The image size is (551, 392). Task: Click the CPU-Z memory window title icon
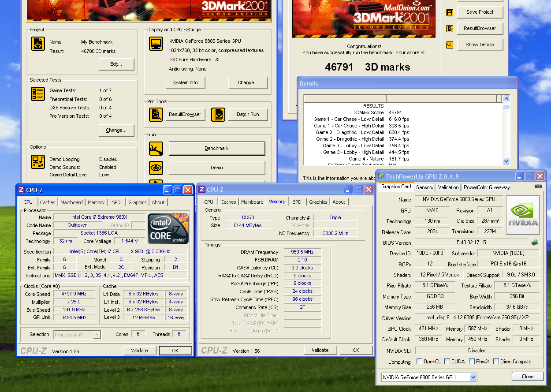(202, 190)
